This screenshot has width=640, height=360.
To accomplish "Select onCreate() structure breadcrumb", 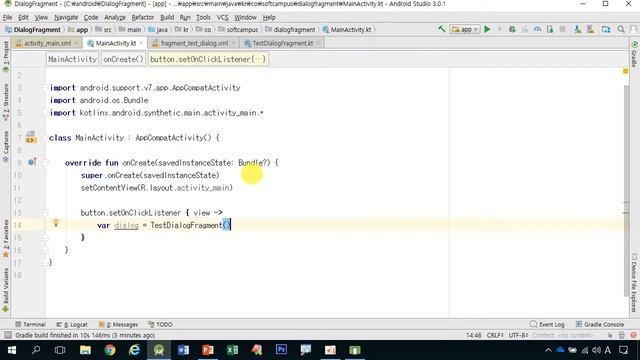I will [x=123, y=59].
